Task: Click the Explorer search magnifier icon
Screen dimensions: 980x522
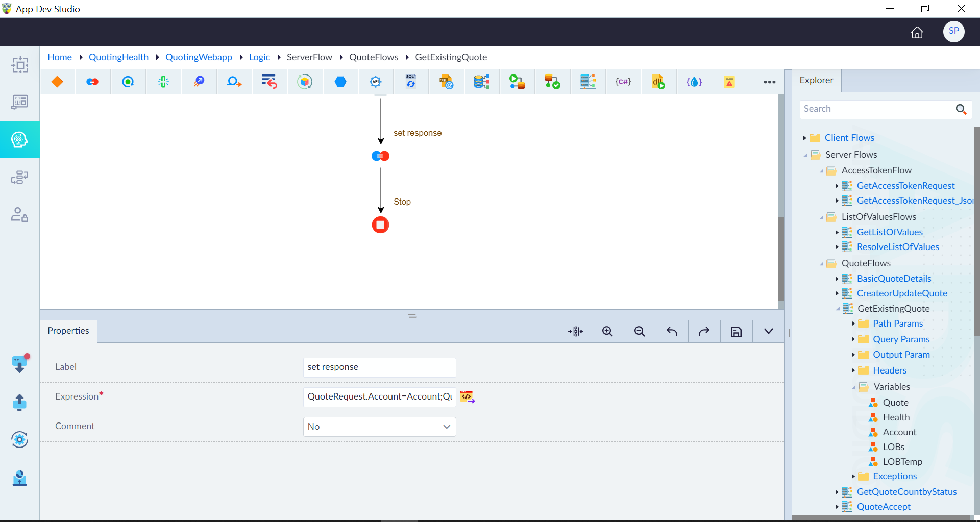Action: click(x=961, y=109)
